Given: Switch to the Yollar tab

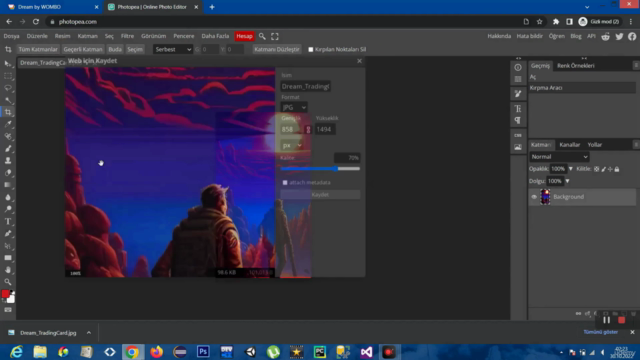Looking at the screenshot, I should (x=595, y=144).
